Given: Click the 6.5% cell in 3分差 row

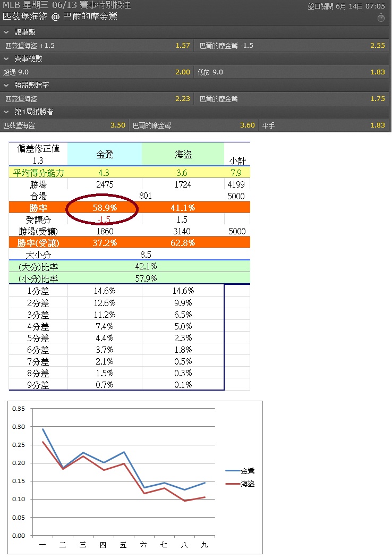Looking at the screenshot, I should [x=183, y=315].
